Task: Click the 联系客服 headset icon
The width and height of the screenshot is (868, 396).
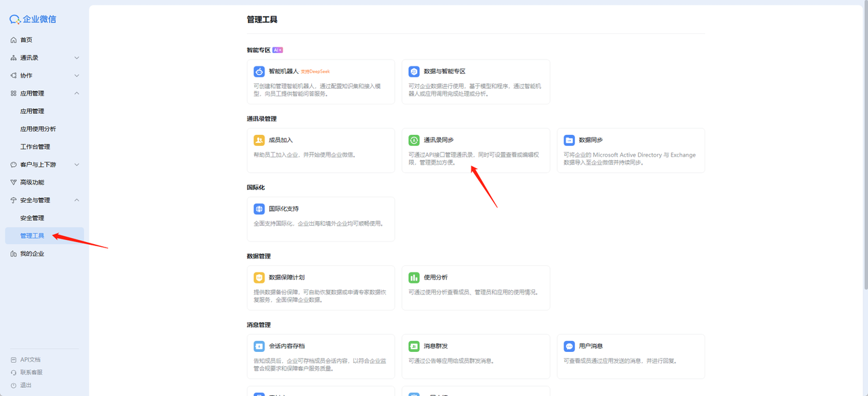Action: point(14,372)
